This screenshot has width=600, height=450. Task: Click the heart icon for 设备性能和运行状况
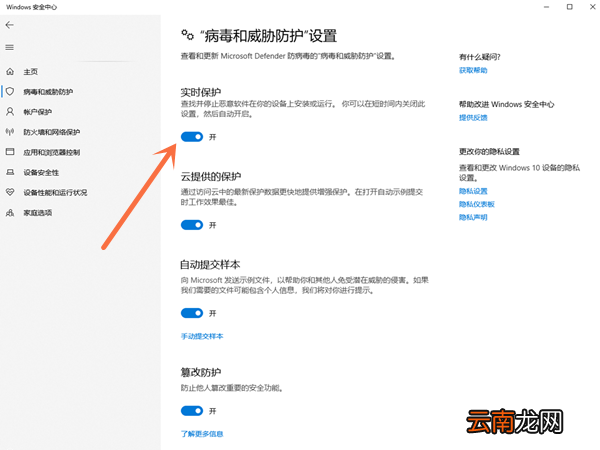(x=10, y=192)
